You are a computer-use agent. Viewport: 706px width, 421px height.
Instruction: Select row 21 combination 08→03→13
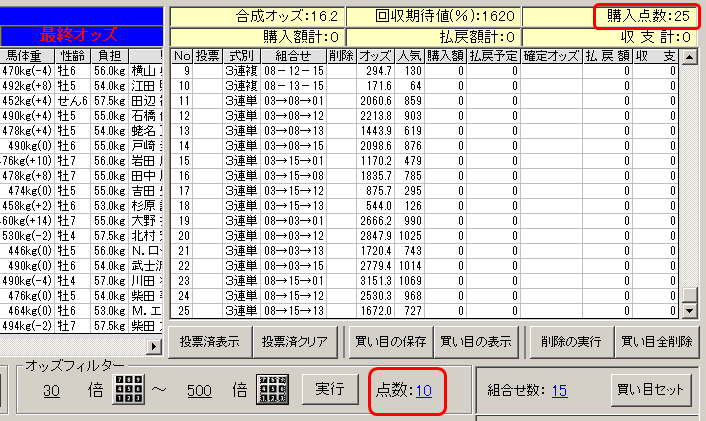coord(294,251)
